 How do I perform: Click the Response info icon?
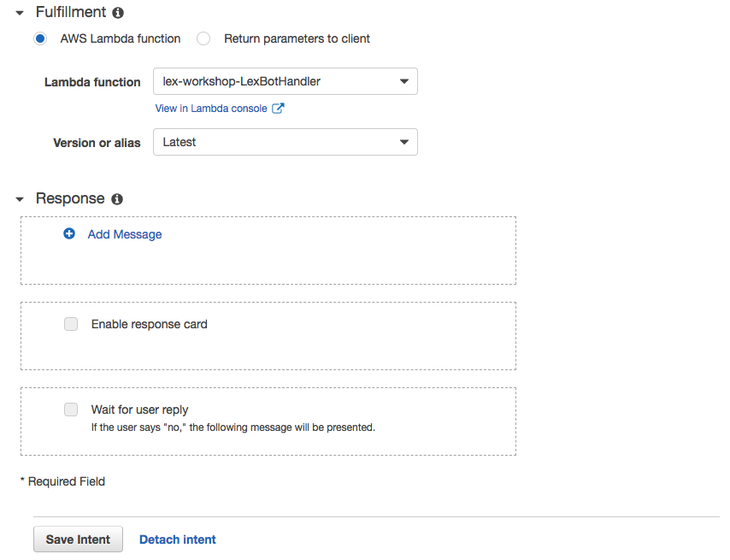(x=117, y=199)
